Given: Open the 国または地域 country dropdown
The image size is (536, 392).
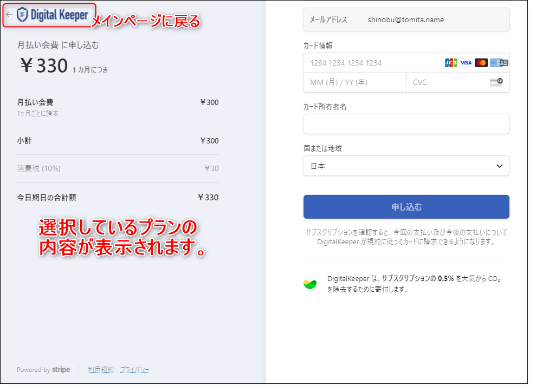Looking at the screenshot, I should click(401, 166).
